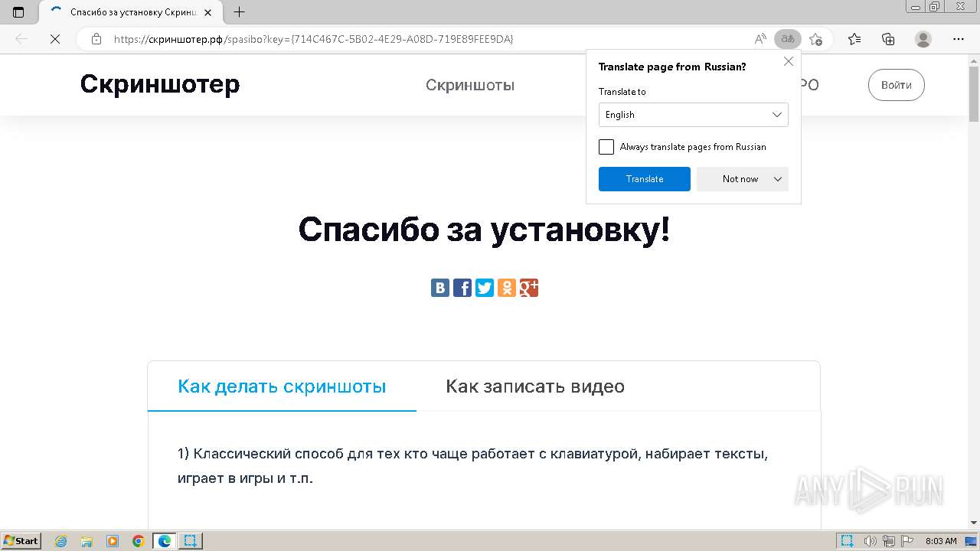Open Action Center flag tray icon
Image resolution: width=980 pixels, height=551 pixels.
pyautogui.click(x=907, y=541)
